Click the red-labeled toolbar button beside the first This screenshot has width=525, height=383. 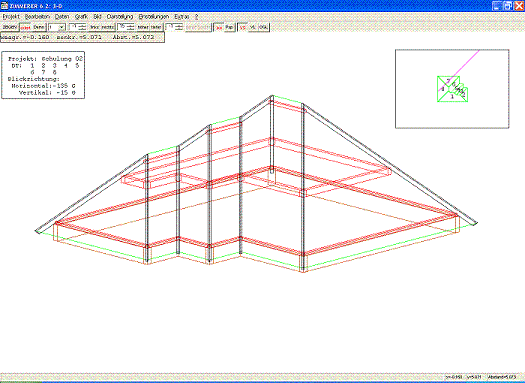click(26, 27)
